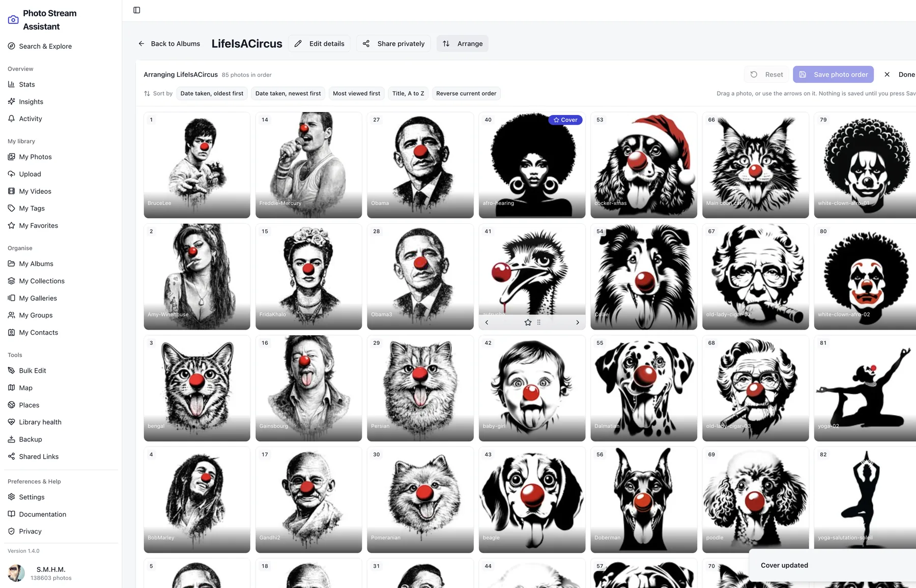Open My Videos film icon
This screenshot has width=916, height=588.
(x=11, y=191)
